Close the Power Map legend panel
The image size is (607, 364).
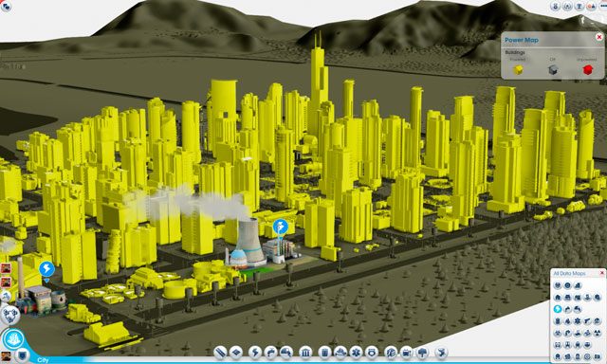[x=599, y=37]
